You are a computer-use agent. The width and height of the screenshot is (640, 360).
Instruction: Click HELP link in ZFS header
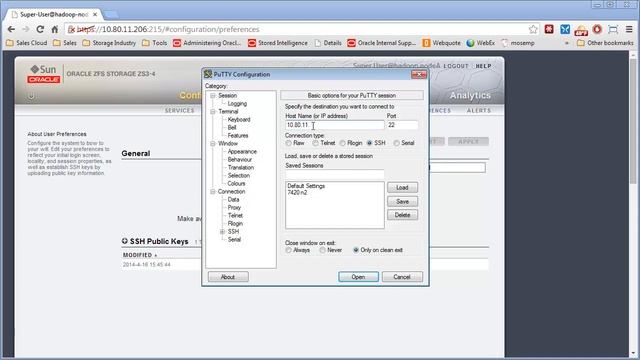[483, 66]
